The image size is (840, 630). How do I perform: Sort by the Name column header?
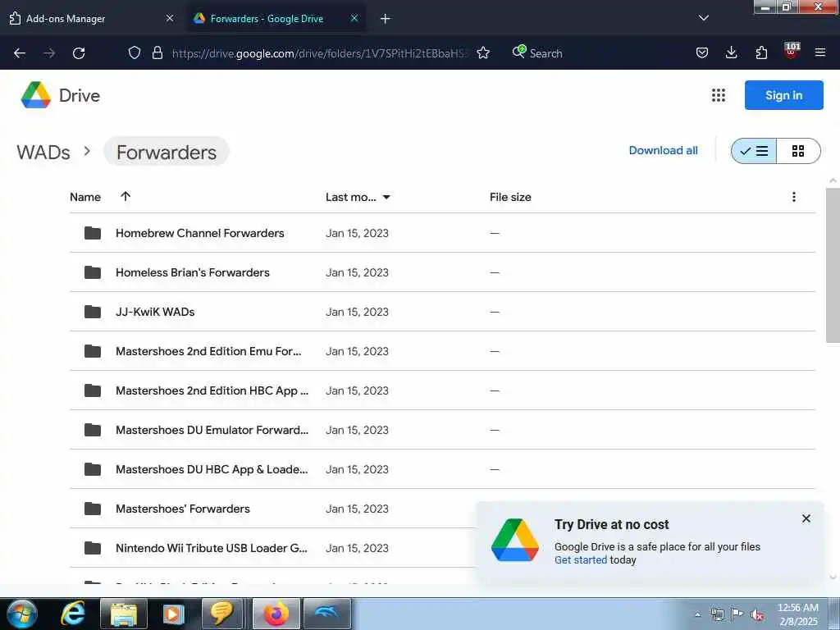pos(85,197)
